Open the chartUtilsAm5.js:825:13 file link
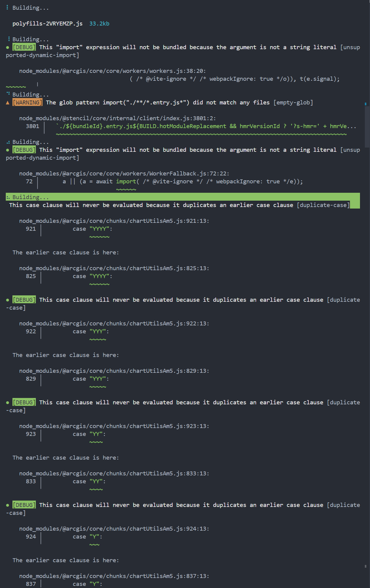 (114, 268)
